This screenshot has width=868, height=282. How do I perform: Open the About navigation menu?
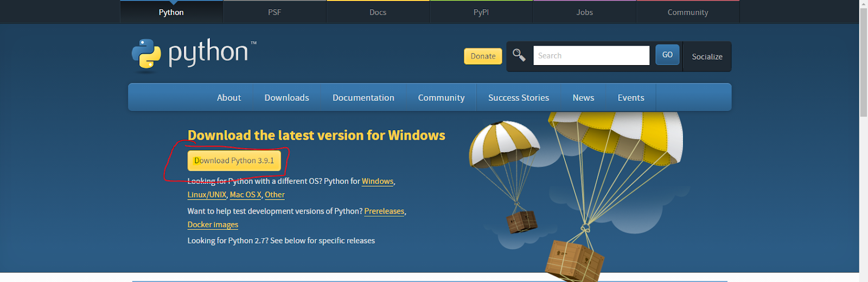[x=229, y=98]
